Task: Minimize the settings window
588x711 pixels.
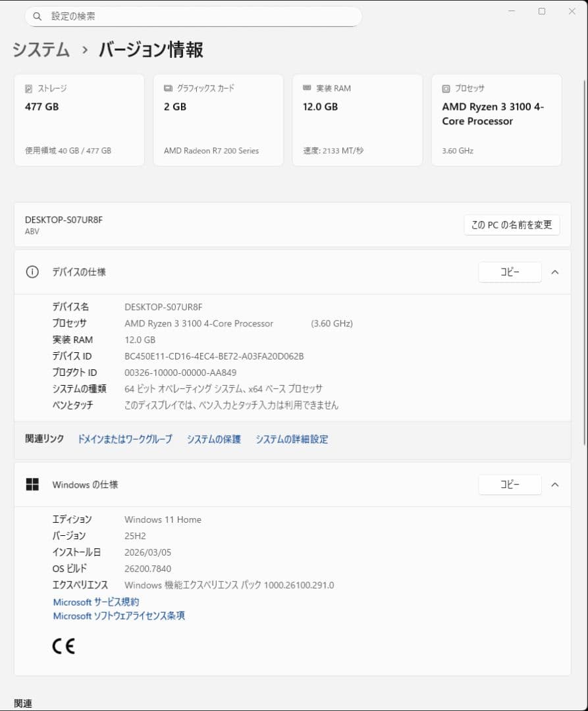Action: (512, 11)
